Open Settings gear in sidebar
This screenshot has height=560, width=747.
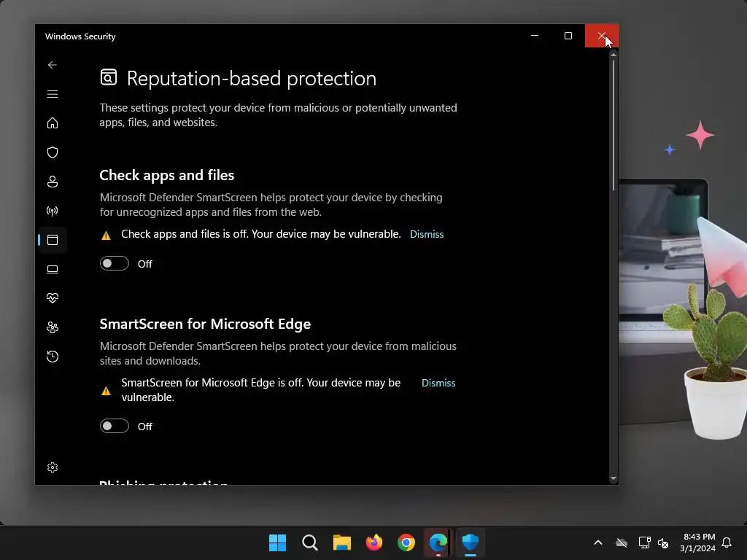53,467
